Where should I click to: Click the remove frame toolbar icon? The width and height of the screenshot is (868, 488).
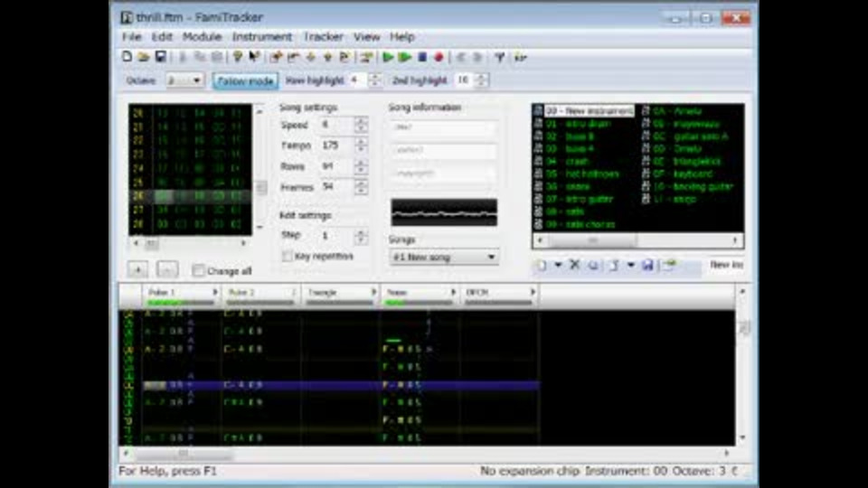tap(293, 57)
